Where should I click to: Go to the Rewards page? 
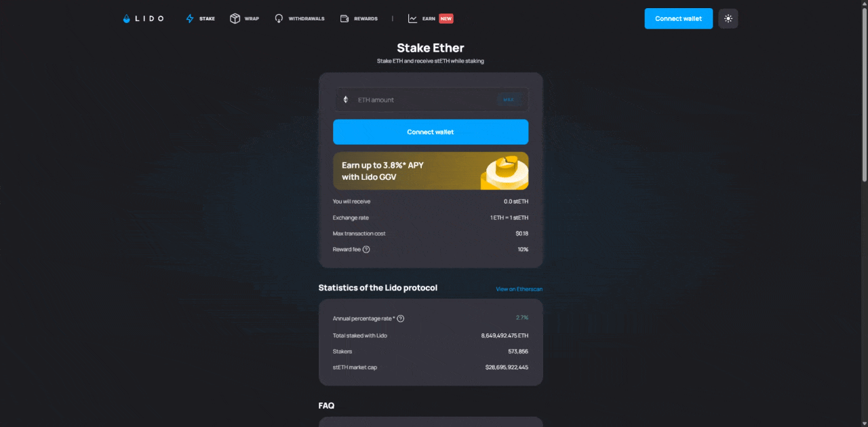pyautogui.click(x=366, y=19)
